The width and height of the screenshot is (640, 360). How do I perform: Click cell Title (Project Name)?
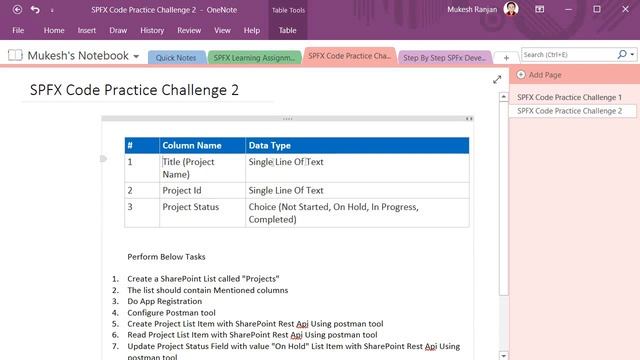[202, 168]
